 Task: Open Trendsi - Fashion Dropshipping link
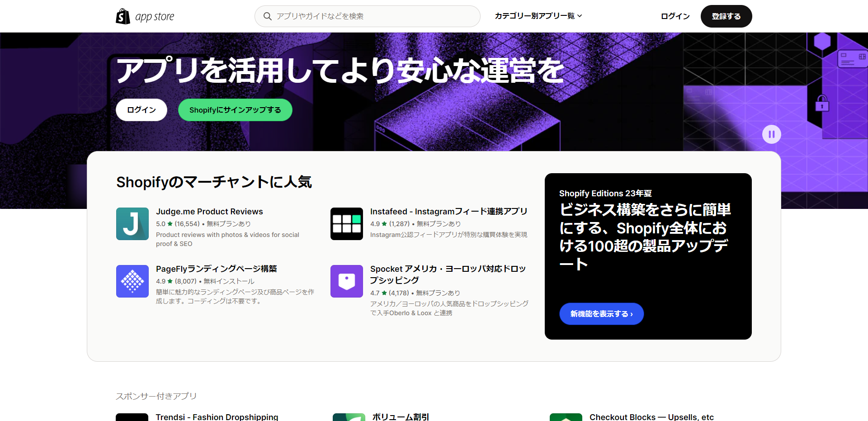pos(217,417)
